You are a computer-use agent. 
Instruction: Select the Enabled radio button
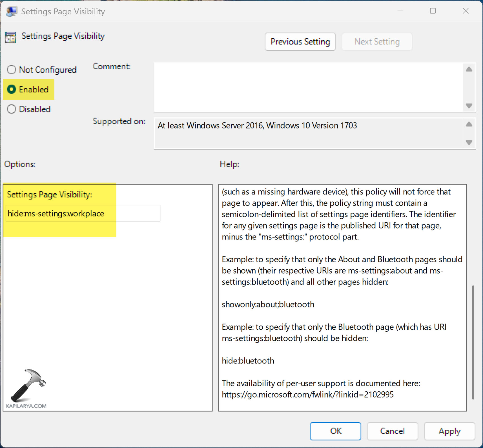(x=12, y=89)
